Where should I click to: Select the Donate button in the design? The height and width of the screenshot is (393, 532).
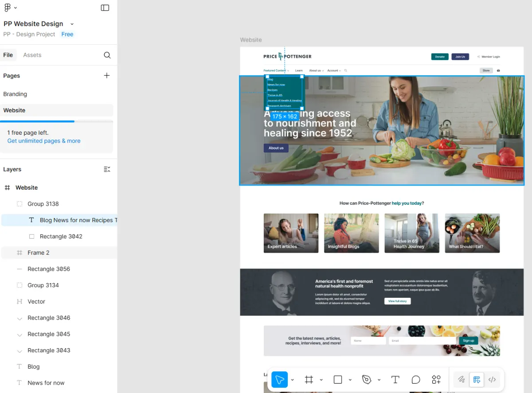[x=440, y=57]
